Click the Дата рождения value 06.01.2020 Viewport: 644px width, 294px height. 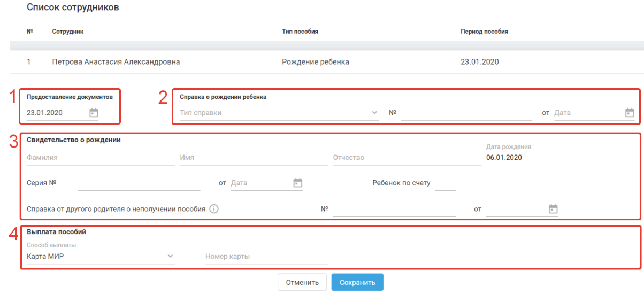point(504,158)
